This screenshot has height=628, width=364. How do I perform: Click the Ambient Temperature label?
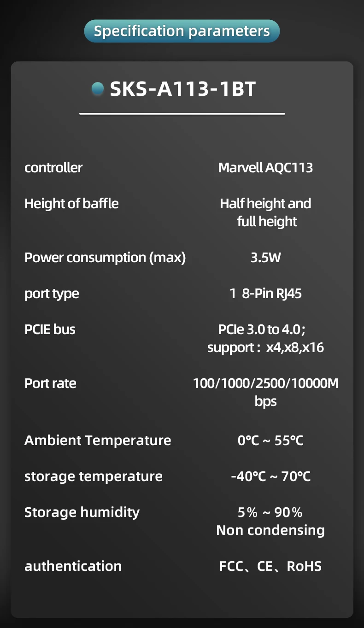pos(98,440)
